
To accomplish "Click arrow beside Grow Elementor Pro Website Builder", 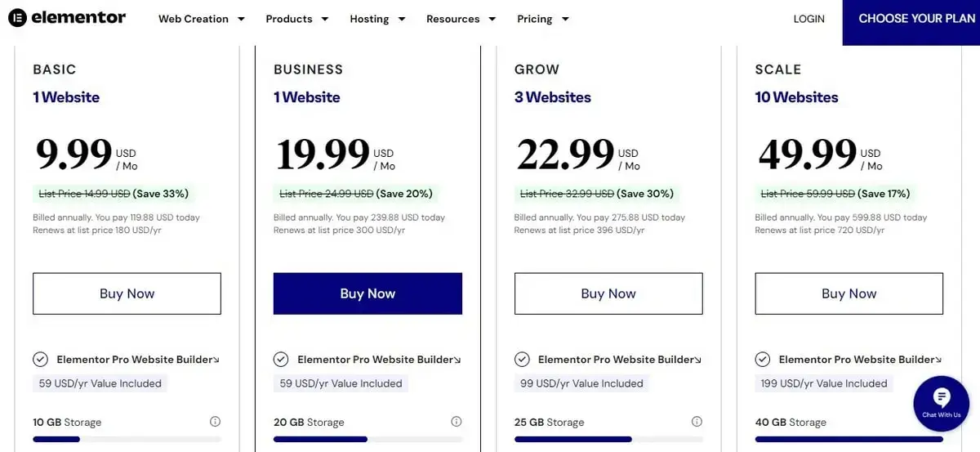I will pyautogui.click(x=697, y=360).
